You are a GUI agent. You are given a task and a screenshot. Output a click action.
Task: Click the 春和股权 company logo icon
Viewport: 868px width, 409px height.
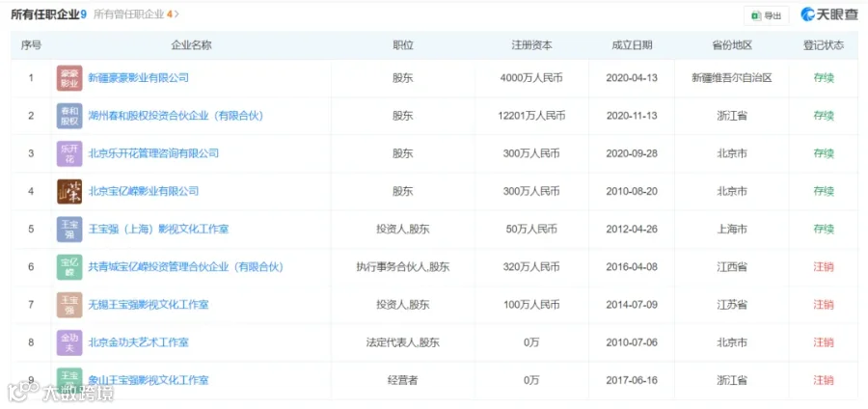(69, 116)
